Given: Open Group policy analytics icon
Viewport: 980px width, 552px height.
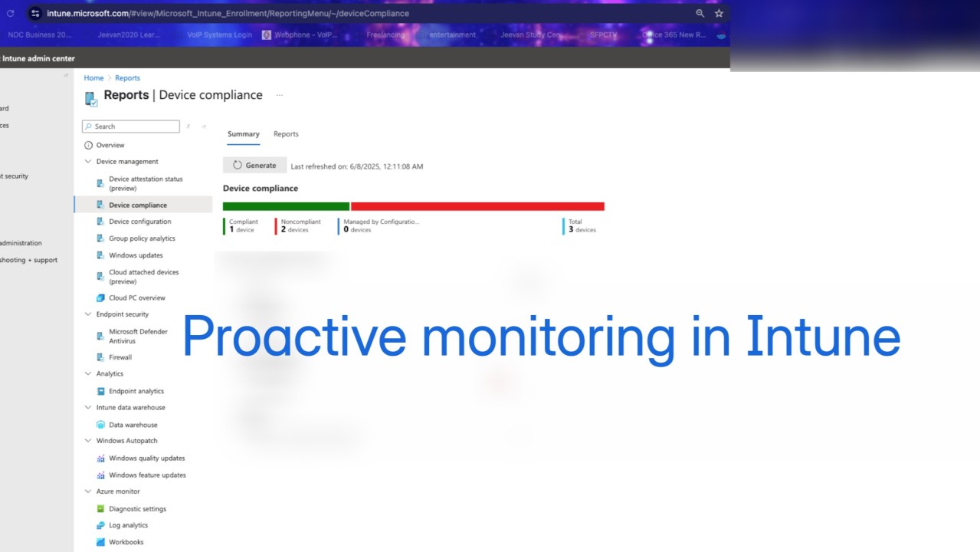Looking at the screenshot, I should (100, 238).
